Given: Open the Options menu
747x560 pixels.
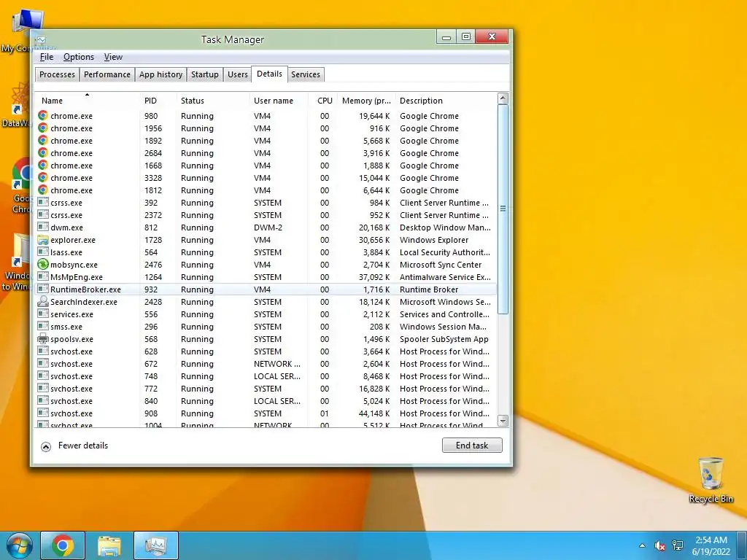Looking at the screenshot, I should [x=79, y=57].
